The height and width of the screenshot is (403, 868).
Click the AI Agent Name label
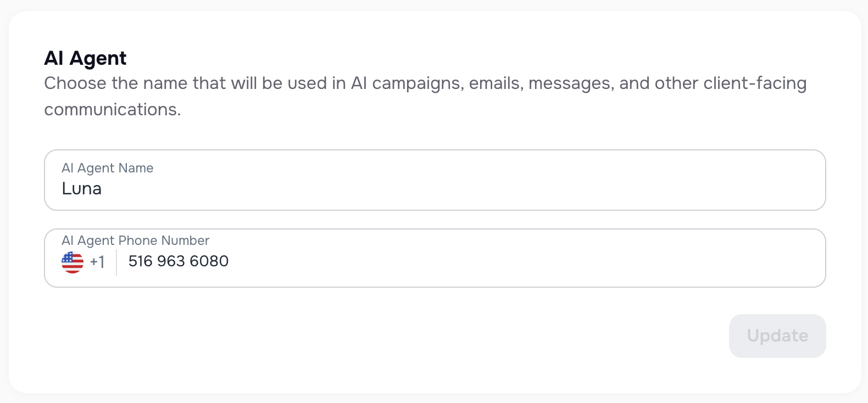107,168
